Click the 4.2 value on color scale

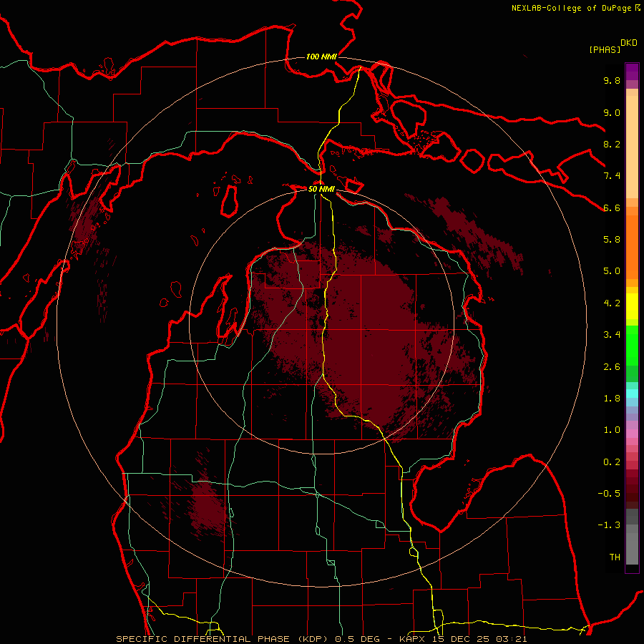[x=612, y=303]
